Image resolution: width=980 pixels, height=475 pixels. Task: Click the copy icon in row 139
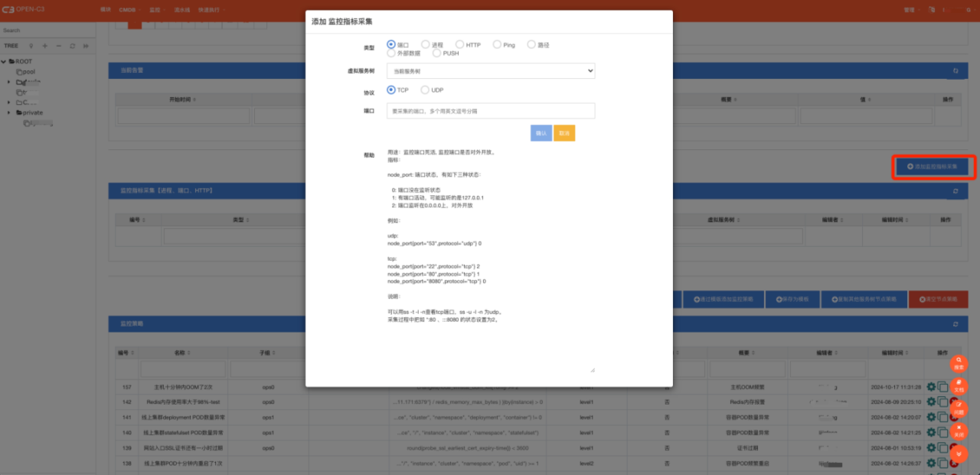pyautogui.click(x=942, y=448)
